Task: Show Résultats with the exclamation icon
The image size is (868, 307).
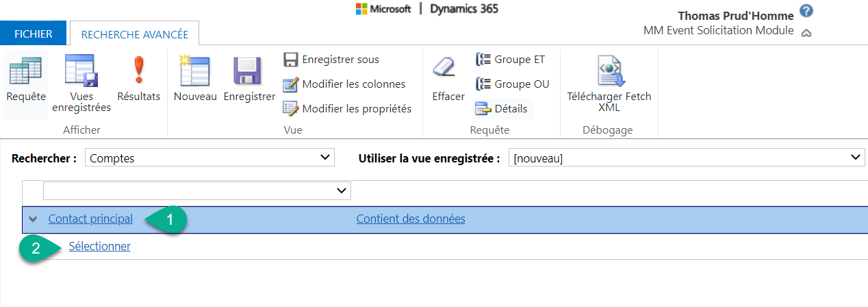Action: coord(138,72)
